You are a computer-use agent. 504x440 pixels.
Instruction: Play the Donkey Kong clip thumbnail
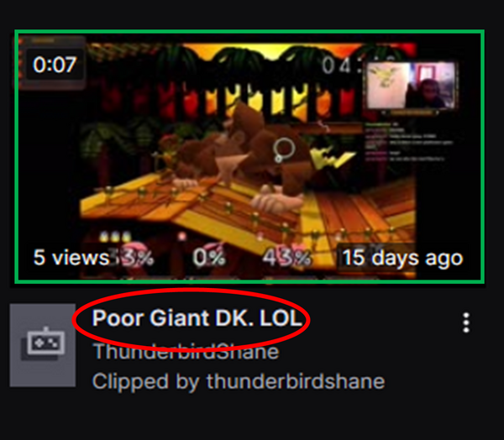[249, 156]
